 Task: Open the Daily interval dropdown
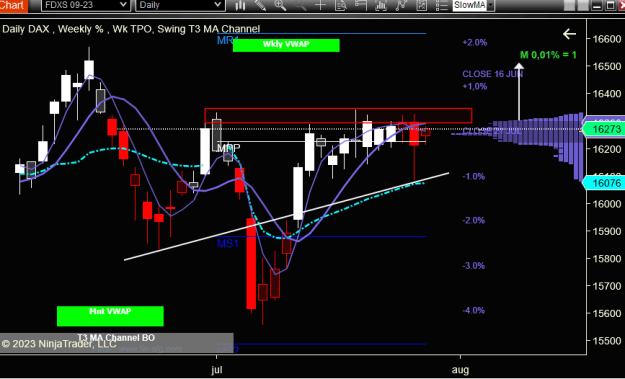tap(181, 5)
